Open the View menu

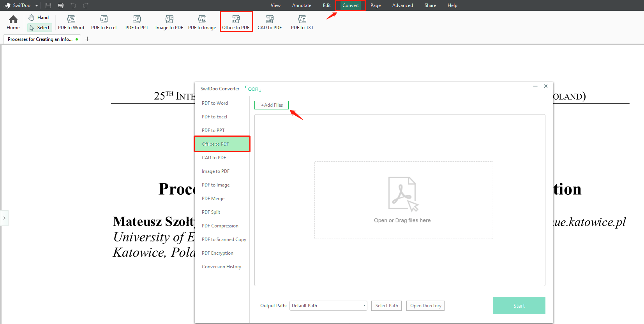pyautogui.click(x=275, y=5)
